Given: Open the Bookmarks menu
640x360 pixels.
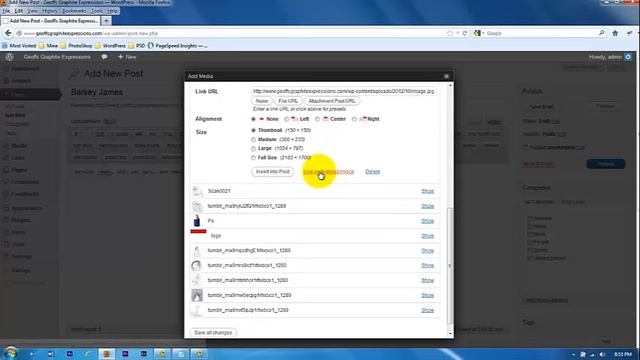Looking at the screenshot, I should pos(74,11).
